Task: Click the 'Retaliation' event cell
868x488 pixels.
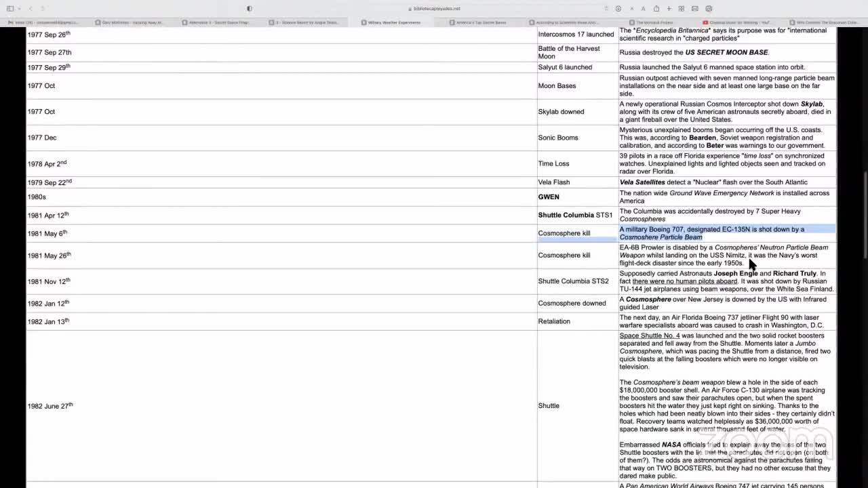Action: (578, 321)
